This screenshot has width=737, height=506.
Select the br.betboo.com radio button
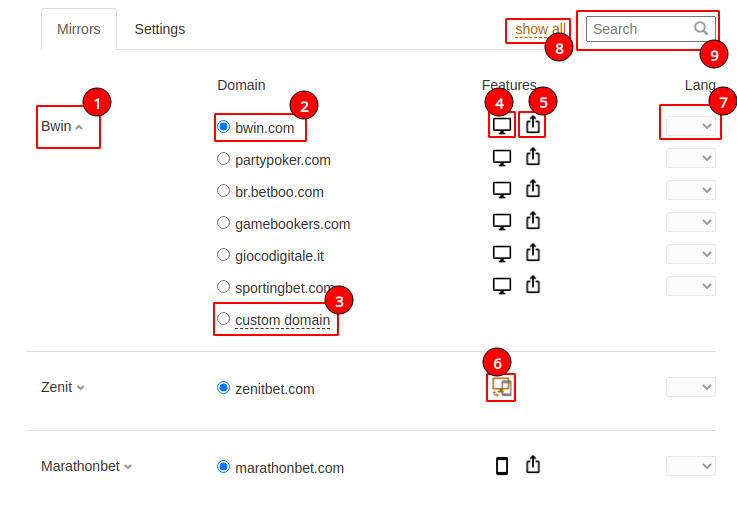coord(223,191)
